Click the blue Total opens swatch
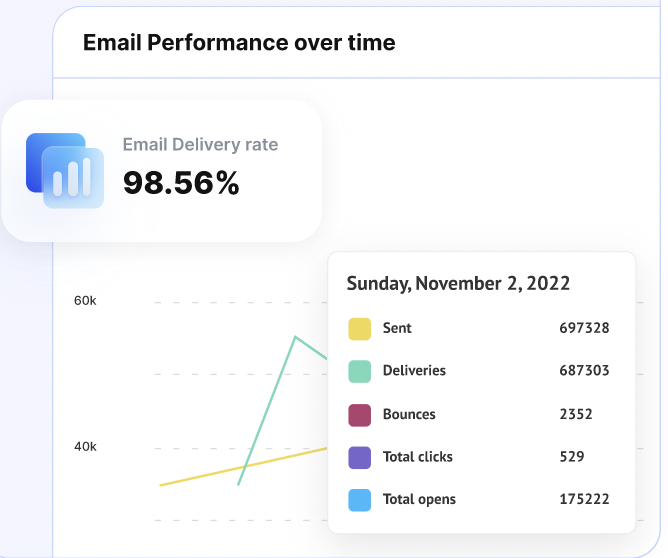 (360, 500)
